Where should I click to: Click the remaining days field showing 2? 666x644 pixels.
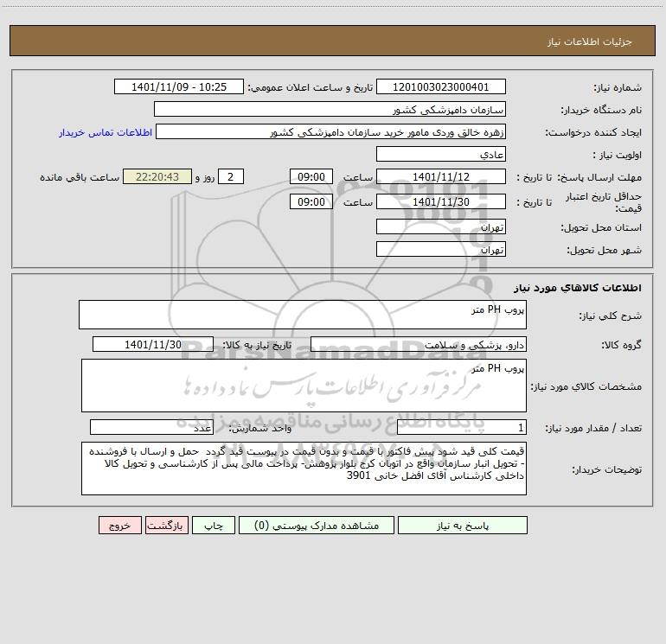[231, 176]
